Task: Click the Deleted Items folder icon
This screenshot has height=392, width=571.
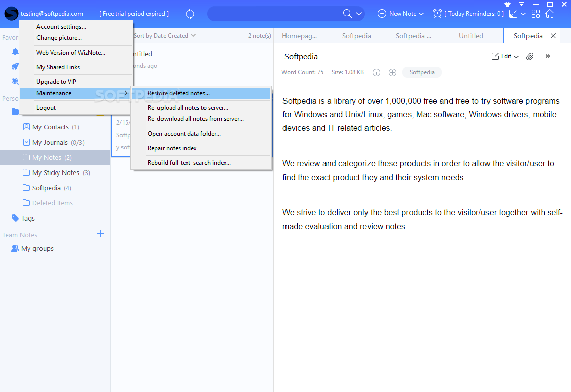Action: [26, 202]
